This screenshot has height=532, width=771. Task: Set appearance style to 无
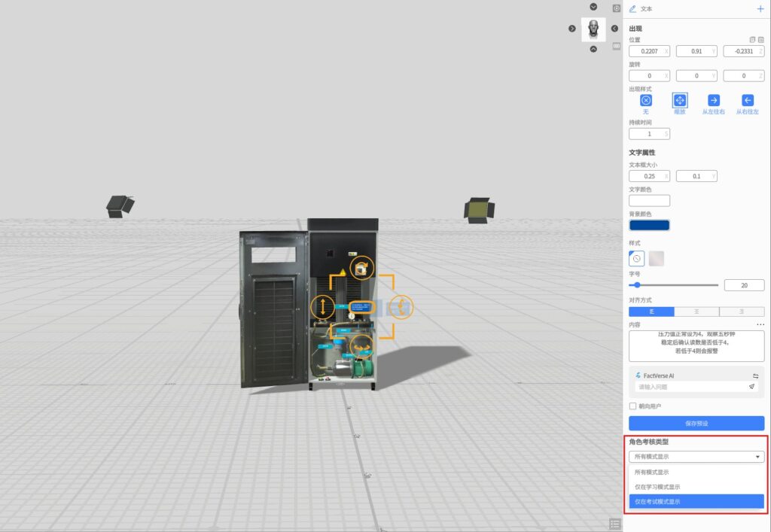pyautogui.click(x=645, y=101)
